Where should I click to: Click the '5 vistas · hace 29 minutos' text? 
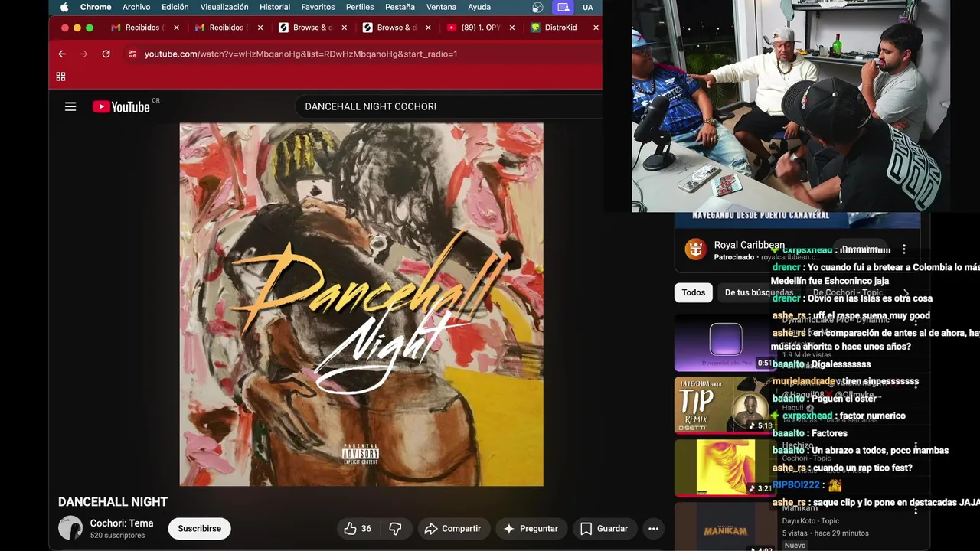coord(825,533)
